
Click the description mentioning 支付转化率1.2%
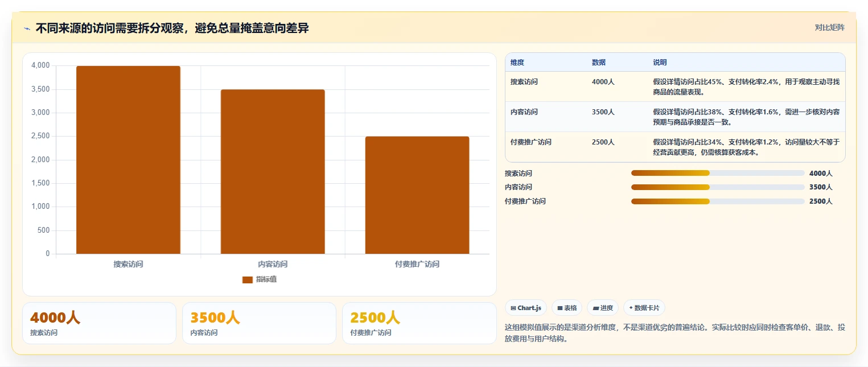746,147
